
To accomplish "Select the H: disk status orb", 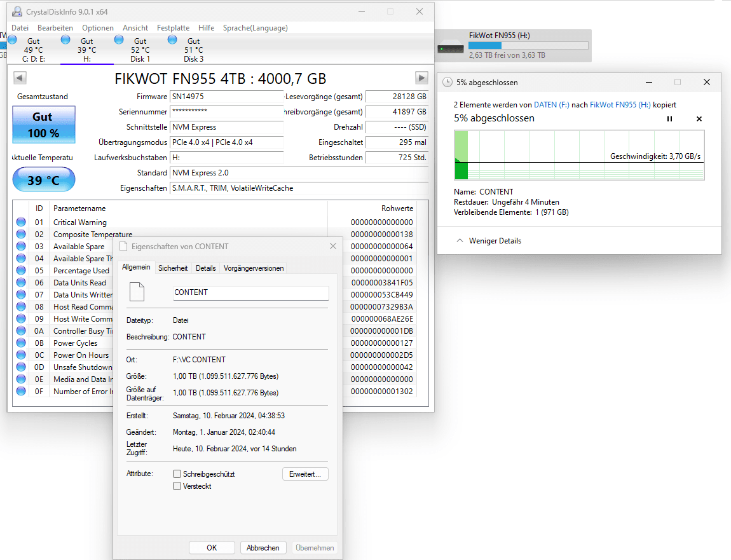I will (65, 39).
